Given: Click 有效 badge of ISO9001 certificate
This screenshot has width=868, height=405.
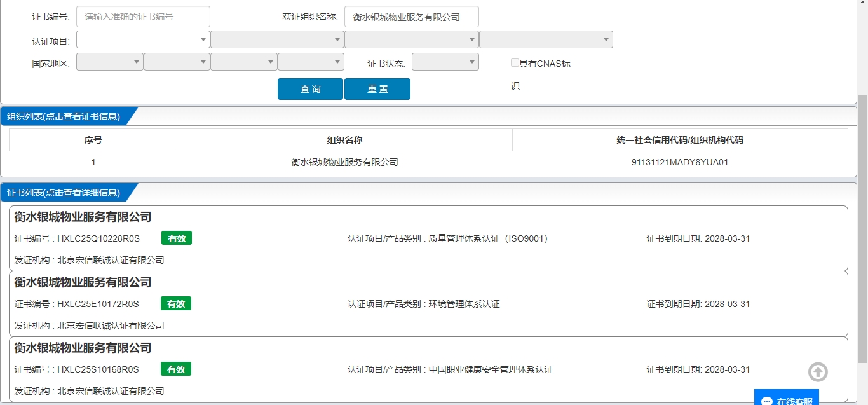Looking at the screenshot, I should click(x=177, y=238).
